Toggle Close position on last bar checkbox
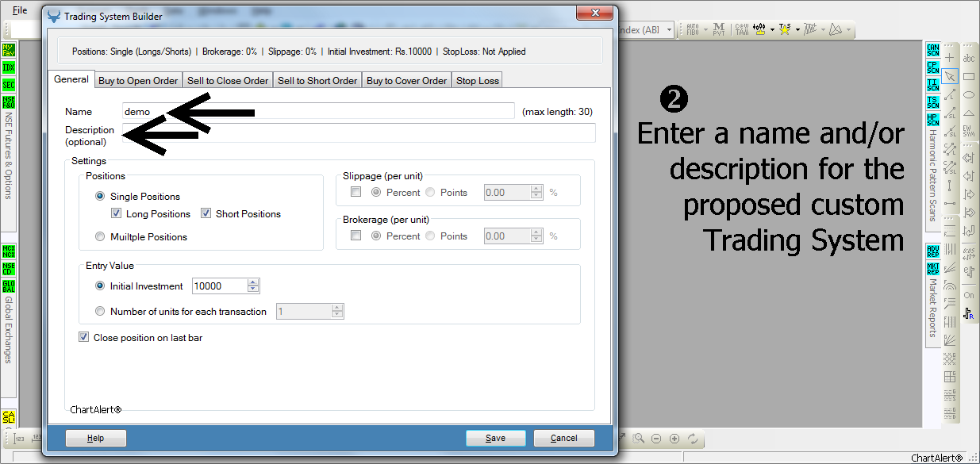The height and width of the screenshot is (464, 980). coord(84,337)
